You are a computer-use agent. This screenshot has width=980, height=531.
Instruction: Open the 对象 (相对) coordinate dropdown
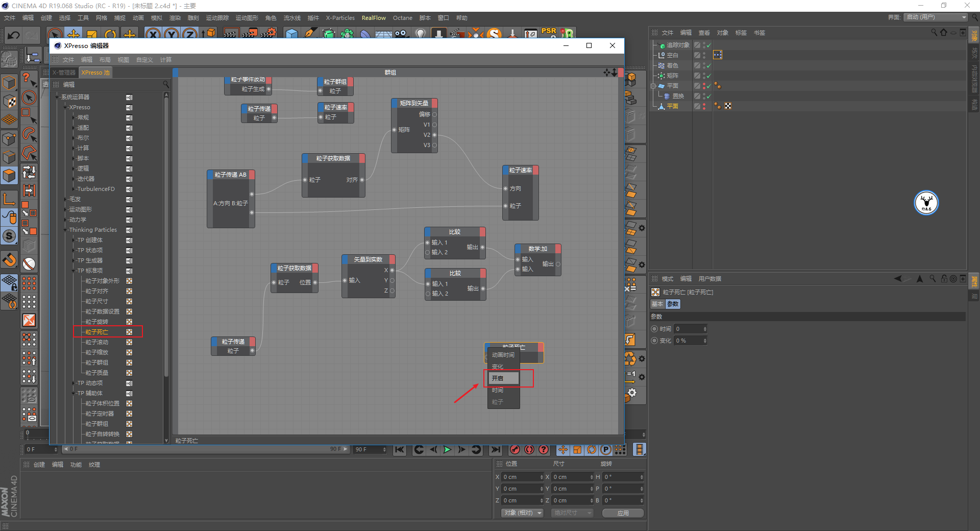(522, 513)
